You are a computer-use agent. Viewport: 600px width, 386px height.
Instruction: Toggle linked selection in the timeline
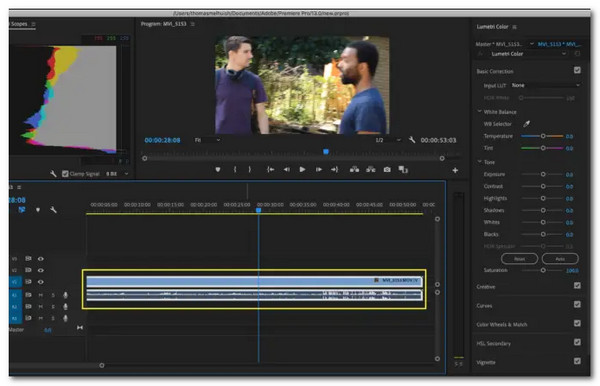pyautogui.click(x=22, y=210)
